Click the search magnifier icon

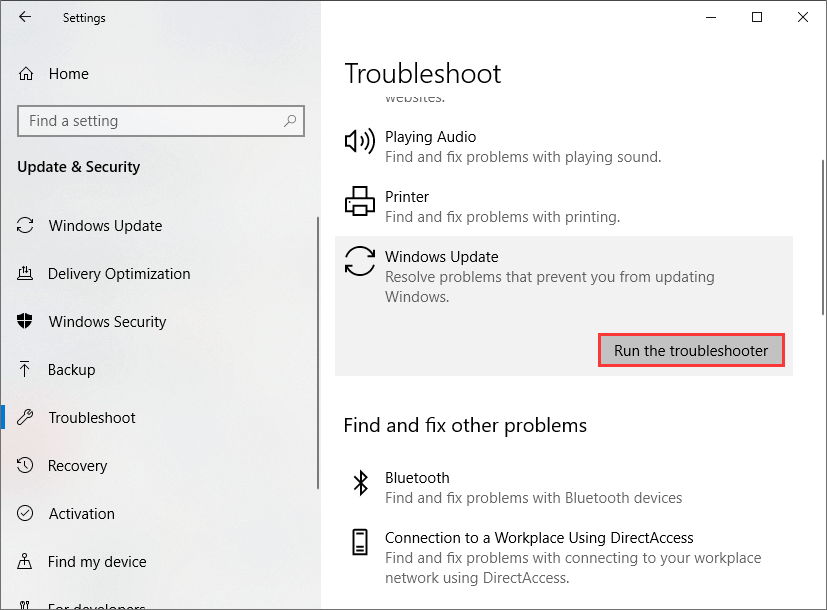click(290, 121)
